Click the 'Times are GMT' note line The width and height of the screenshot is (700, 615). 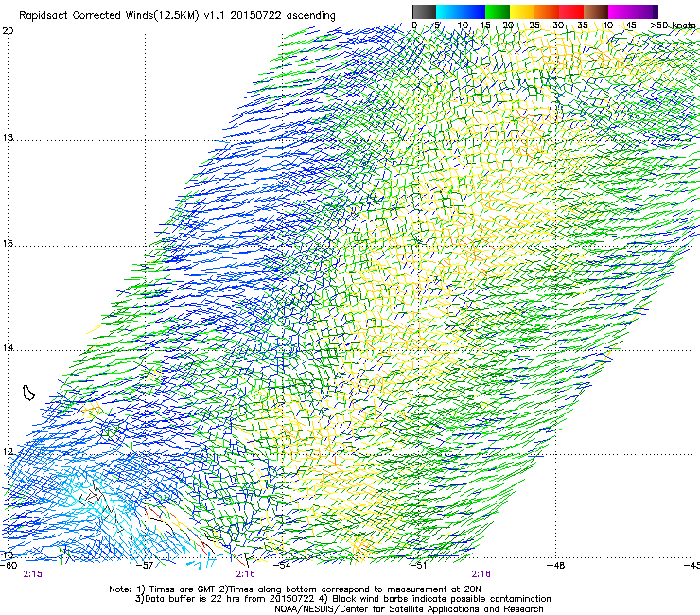(x=294, y=589)
